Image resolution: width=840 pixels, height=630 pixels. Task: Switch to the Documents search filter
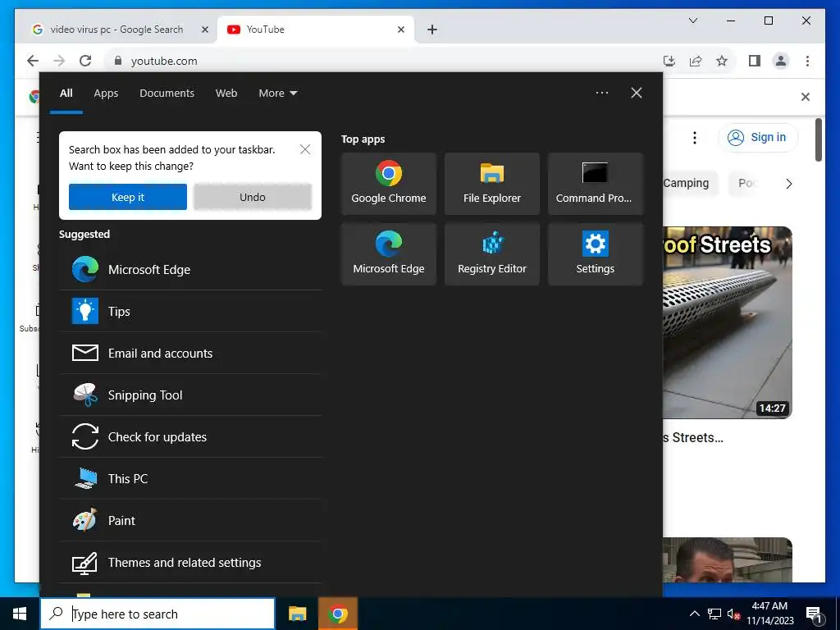click(167, 94)
